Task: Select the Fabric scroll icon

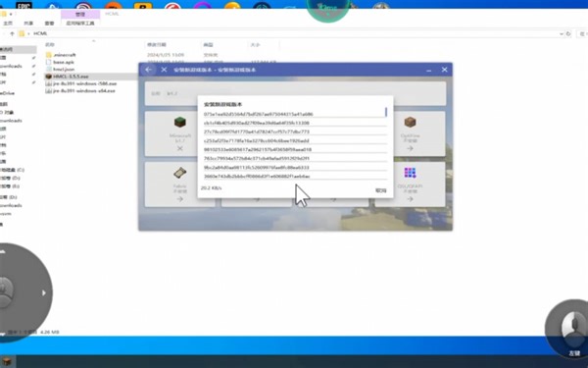Action: click(180, 173)
